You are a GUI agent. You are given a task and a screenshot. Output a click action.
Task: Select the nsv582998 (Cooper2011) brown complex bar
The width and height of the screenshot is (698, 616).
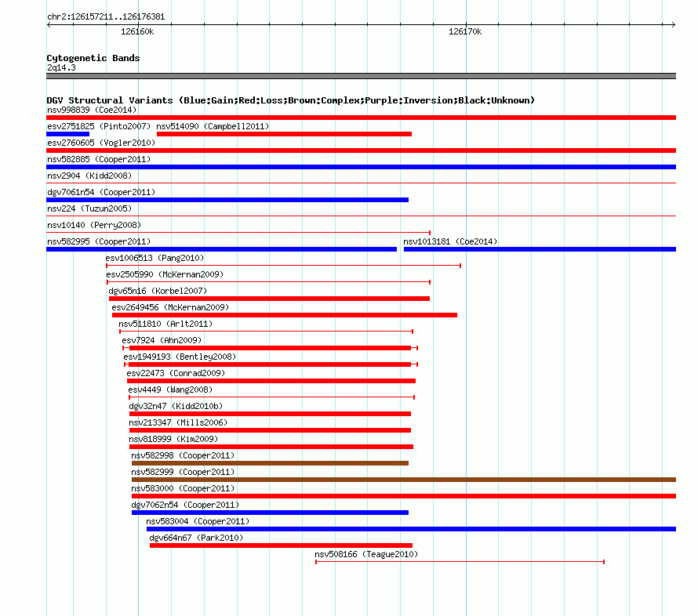click(x=270, y=463)
